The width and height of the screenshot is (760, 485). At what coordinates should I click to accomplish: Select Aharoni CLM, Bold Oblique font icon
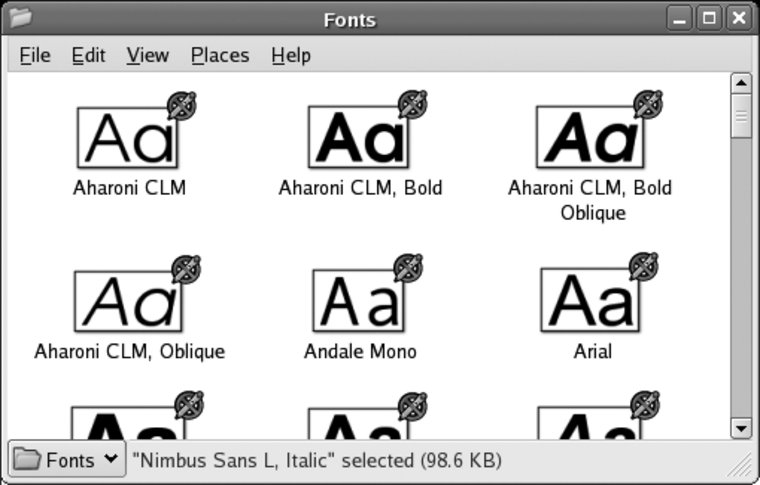tap(589, 137)
